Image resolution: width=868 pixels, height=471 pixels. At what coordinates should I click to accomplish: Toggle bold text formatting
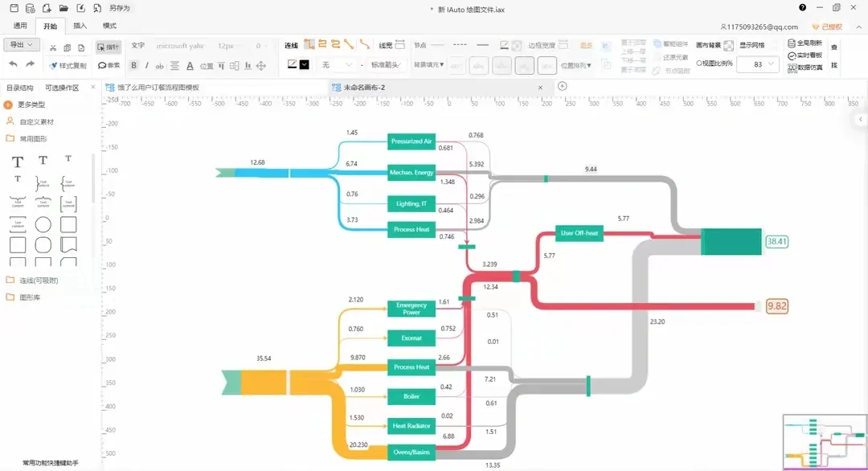click(x=134, y=65)
